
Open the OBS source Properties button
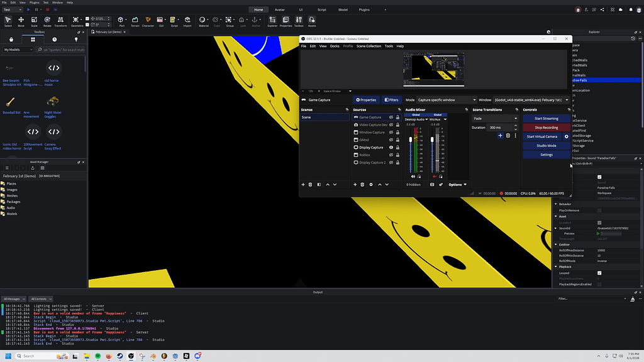[x=366, y=100]
